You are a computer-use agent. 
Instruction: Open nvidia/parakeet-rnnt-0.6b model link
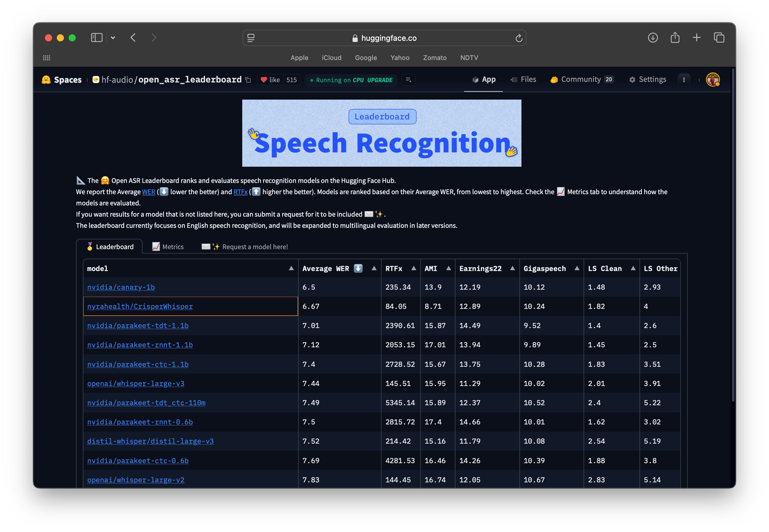[140, 422]
